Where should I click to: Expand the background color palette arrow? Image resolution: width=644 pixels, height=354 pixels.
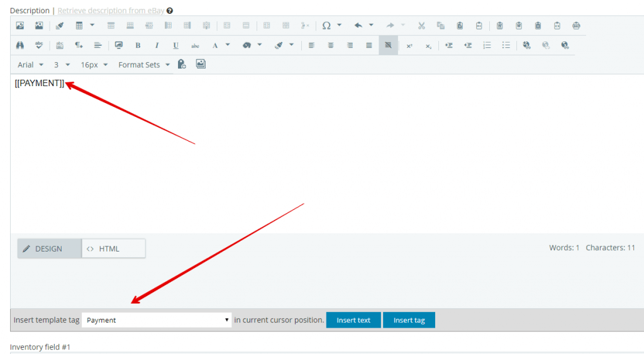pyautogui.click(x=260, y=45)
